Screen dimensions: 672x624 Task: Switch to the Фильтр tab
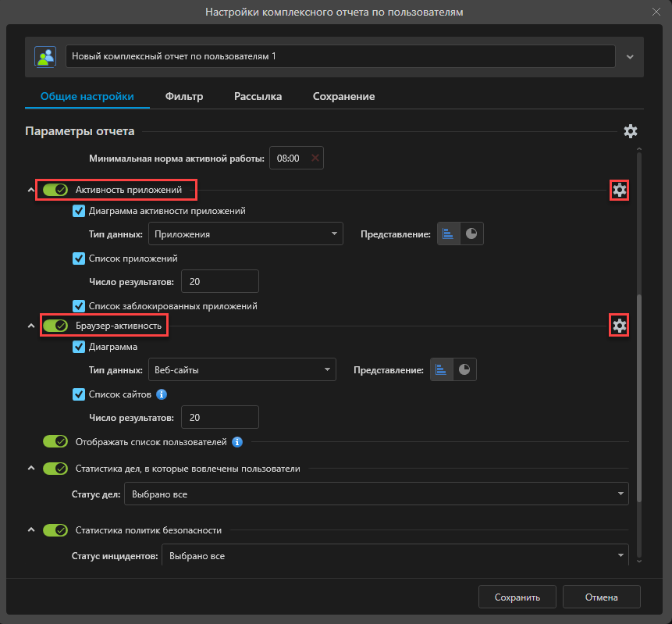[184, 97]
